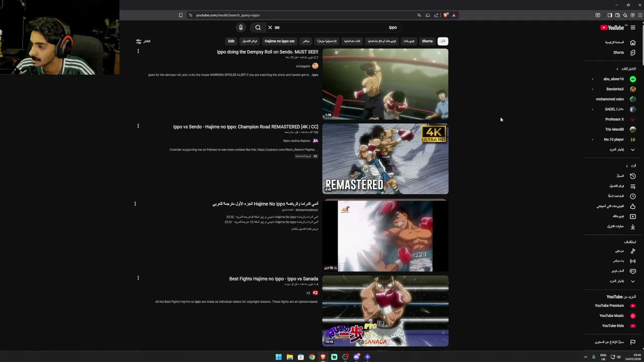This screenshot has width=644, height=362.
Task: Click the share icon in address bar
Action: (x=436, y=15)
